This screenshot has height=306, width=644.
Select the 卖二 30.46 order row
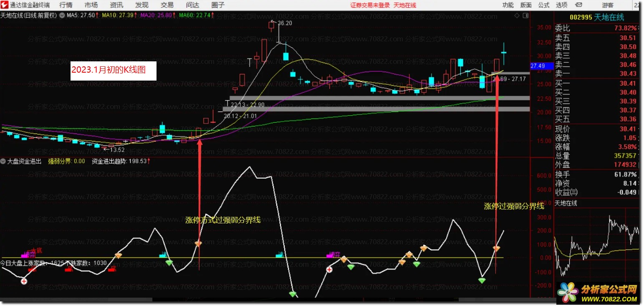pos(596,65)
